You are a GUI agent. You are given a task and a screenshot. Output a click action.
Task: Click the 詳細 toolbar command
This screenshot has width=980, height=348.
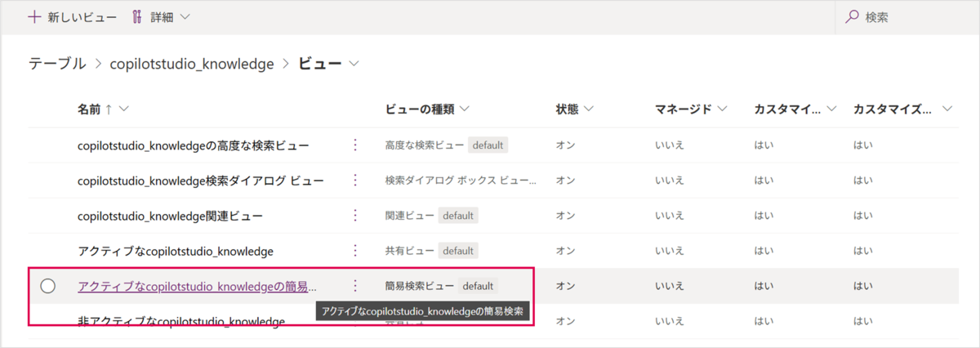(161, 16)
